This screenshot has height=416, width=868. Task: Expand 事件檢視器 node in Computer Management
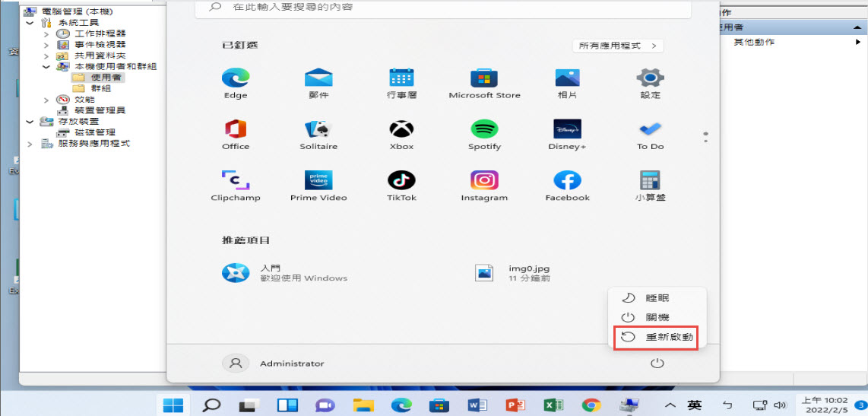tap(46, 45)
